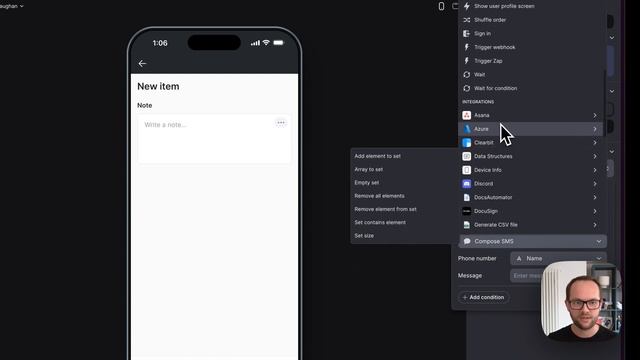Select Remove all elements
640x360 pixels.
379,196
